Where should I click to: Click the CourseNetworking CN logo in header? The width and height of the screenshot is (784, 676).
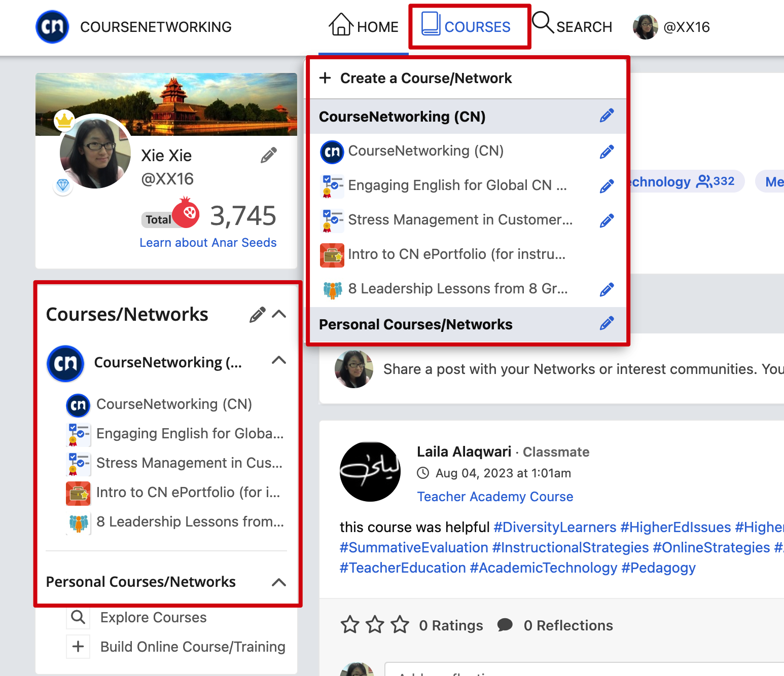point(52,27)
